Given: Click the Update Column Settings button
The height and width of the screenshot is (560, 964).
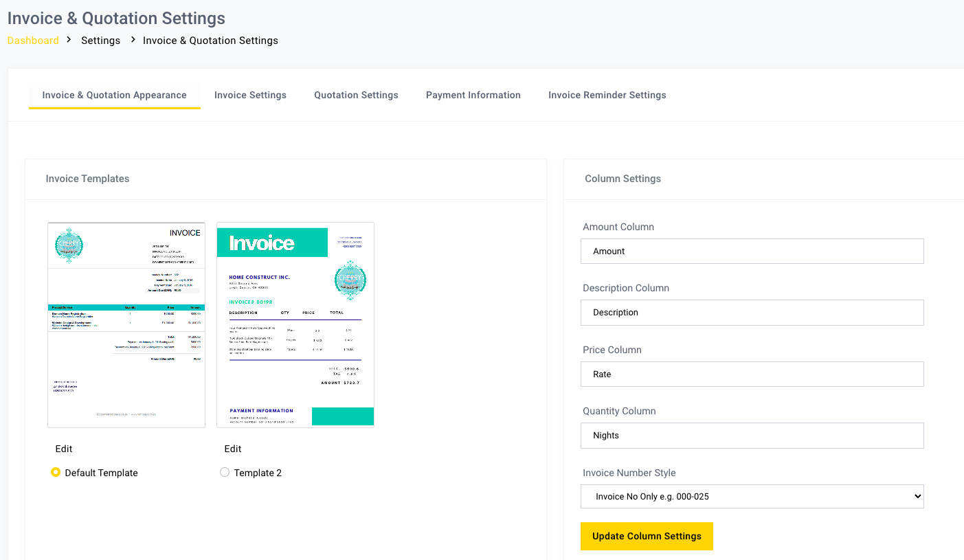Looking at the screenshot, I should click(x=647, y=536).
